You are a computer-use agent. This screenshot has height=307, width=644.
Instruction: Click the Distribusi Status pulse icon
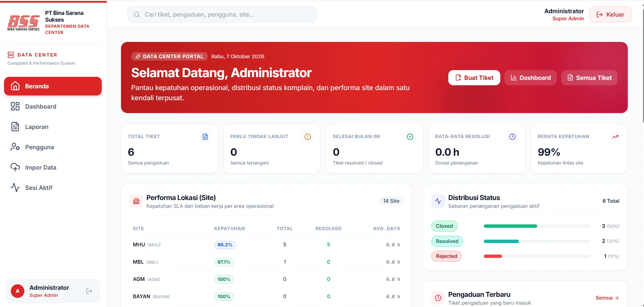pyautogui.click(x=438, y=201)
